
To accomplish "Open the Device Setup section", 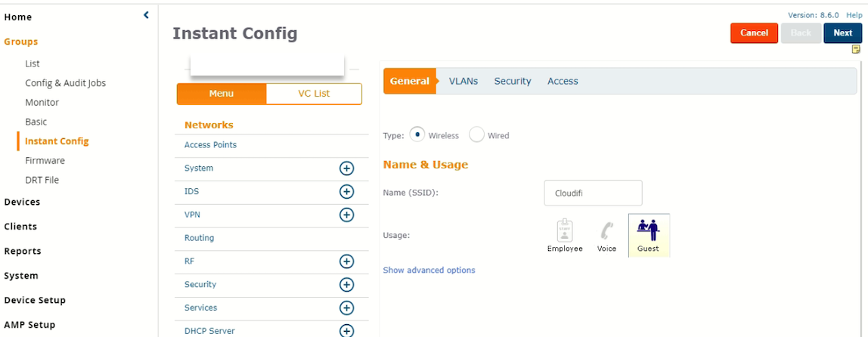I will (x=35, y=300).
